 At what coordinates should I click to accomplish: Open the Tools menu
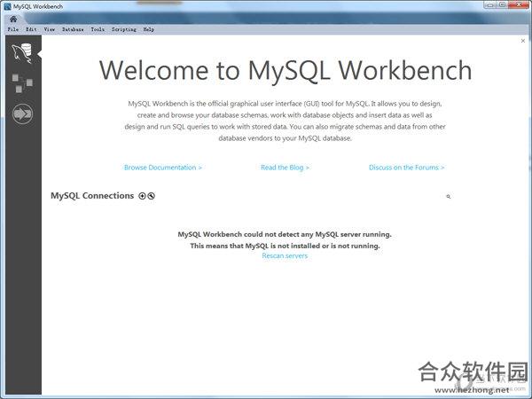coord(98,29)
